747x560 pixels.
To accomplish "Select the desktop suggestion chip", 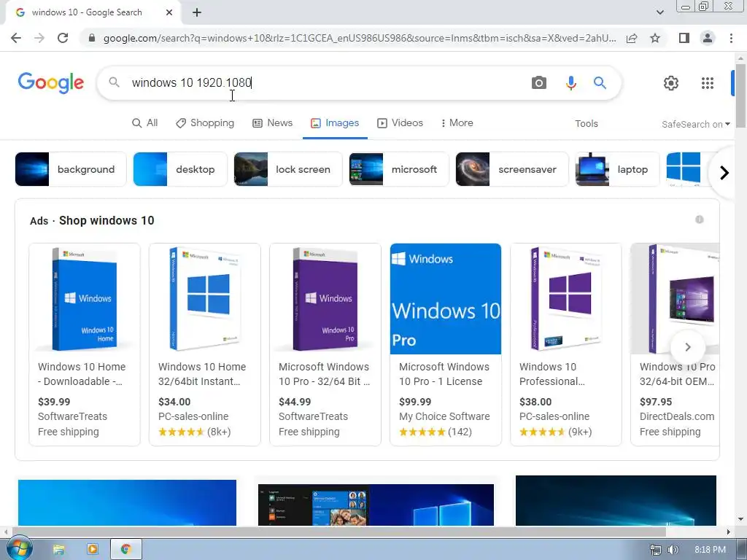I will [180, 169].
